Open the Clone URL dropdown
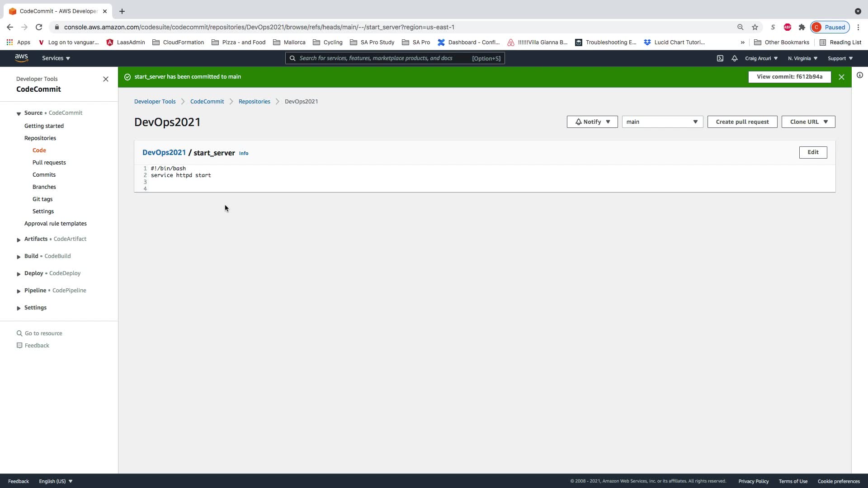Screen dimensions: 868x488 808,122
